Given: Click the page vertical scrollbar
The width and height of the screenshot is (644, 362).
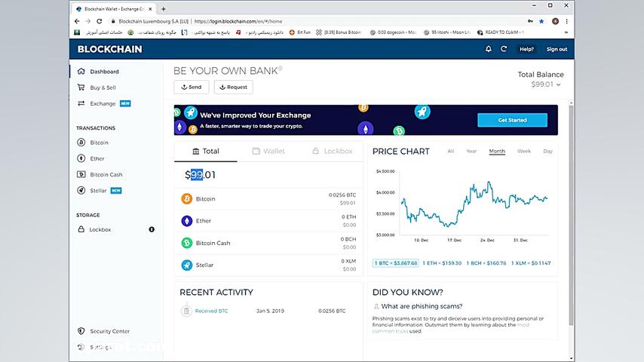Looking at the screenshot, I should pos(571,215).
